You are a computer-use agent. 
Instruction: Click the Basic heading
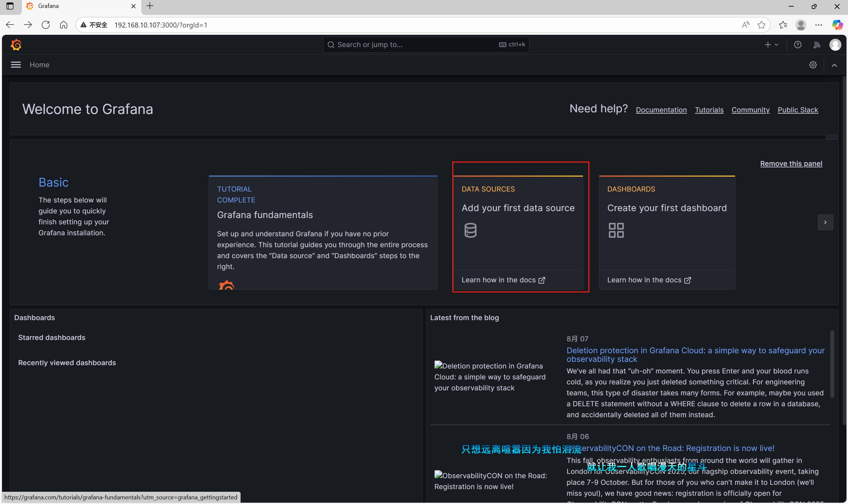53,182
